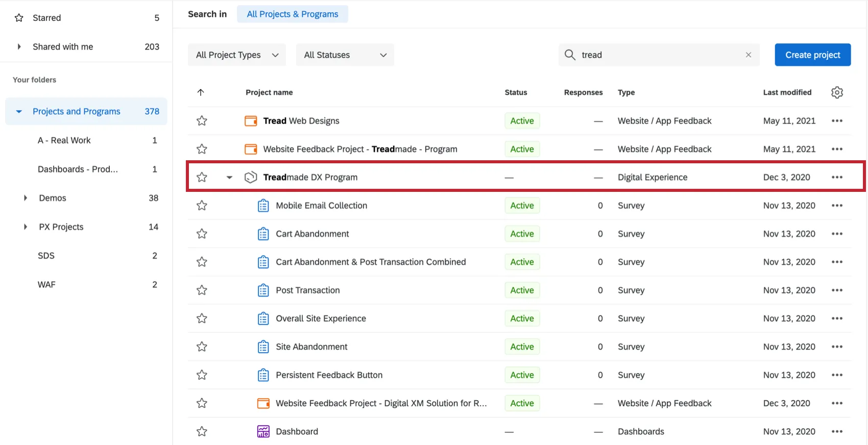This screenshot has width=868, height=445.
Task: Select the All Projects & Programs tab
Action: [x=292, y=14]
